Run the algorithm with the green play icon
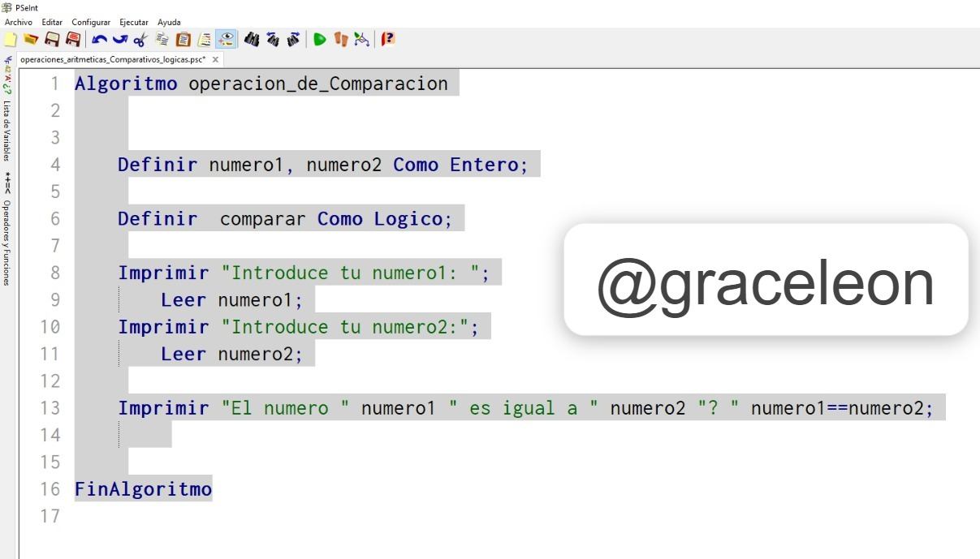 pos(320,39)
